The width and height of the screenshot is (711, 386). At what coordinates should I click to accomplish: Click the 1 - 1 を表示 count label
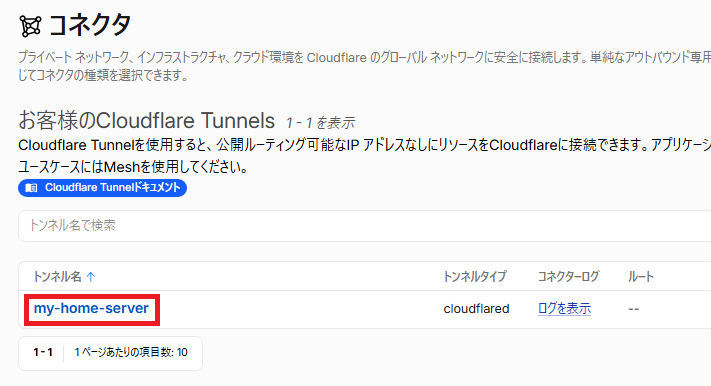[320, 122]
